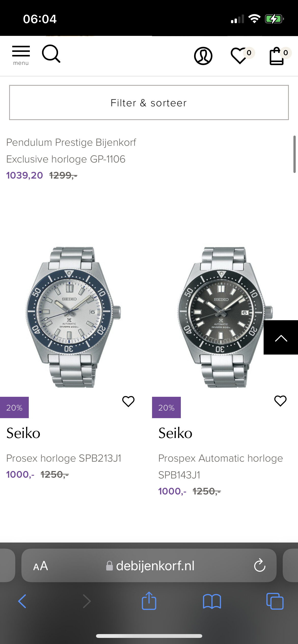The width and height of the screenshot is (298, 644).
Task: Open Prosex horloge SPB213J1 product link
Action: tap(64, 458)
